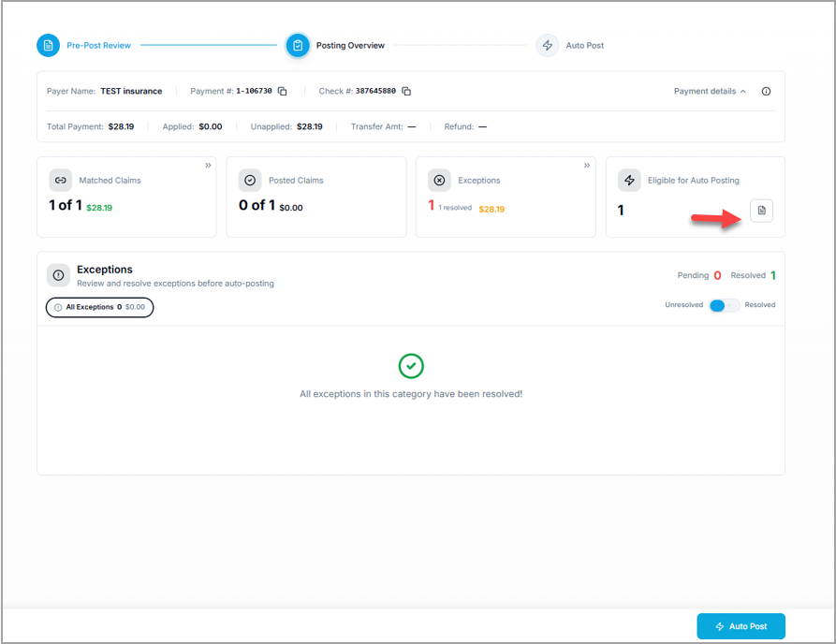
Task: Copy the Payment number 1-106730
Action: (x=283, y=92)
